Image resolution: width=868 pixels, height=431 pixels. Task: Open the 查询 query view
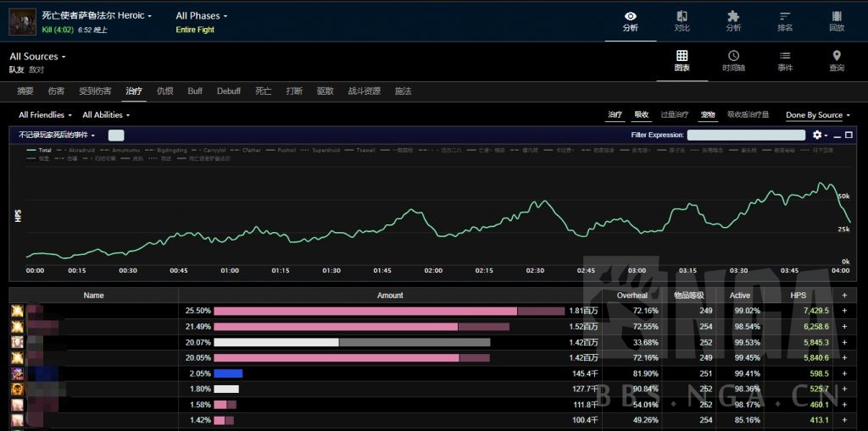tap(837, 61)
